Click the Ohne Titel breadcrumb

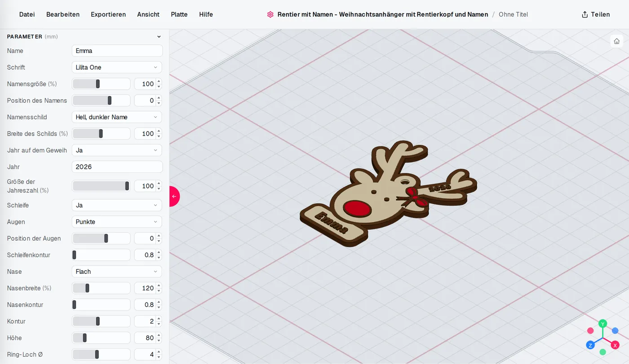[x=513, y=14]
